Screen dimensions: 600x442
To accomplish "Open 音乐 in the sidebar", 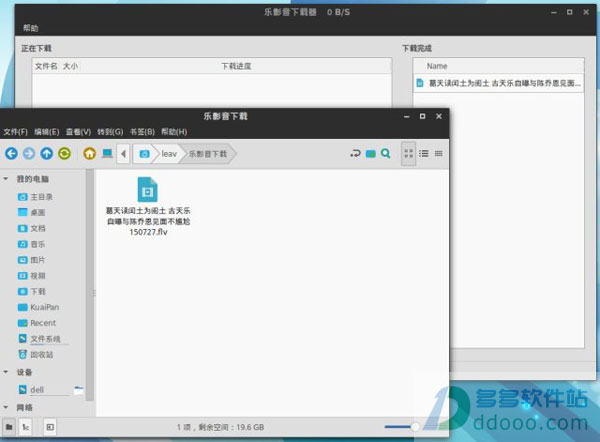I will [32, 244].
